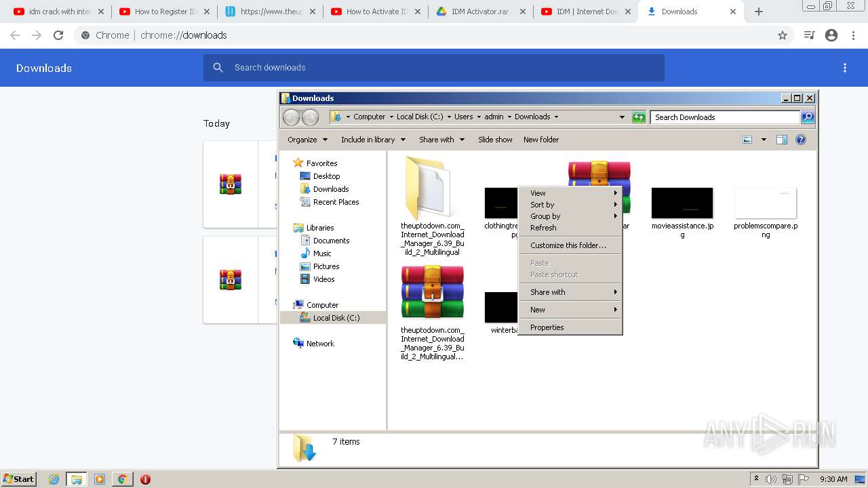This screenshot has height=488, width=868.
Task: Expand the Sort by submenu
Action: 570,205
